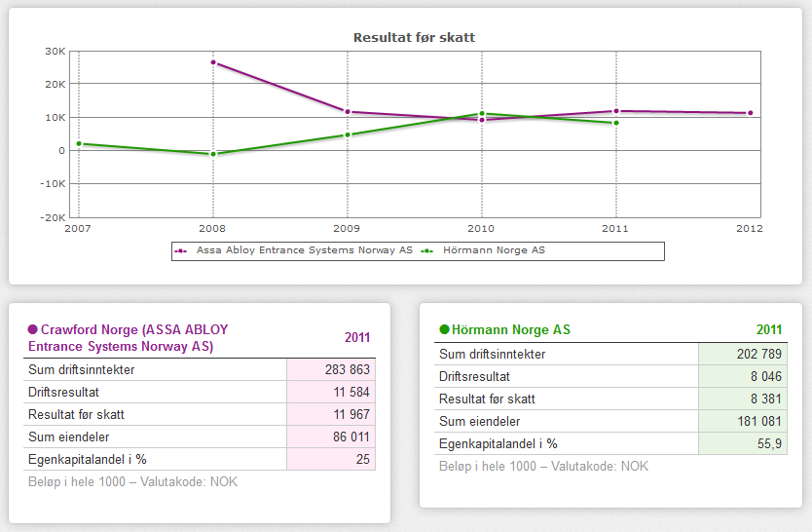Click Sum eiendeler label in Hörmann table

[480, 421]
